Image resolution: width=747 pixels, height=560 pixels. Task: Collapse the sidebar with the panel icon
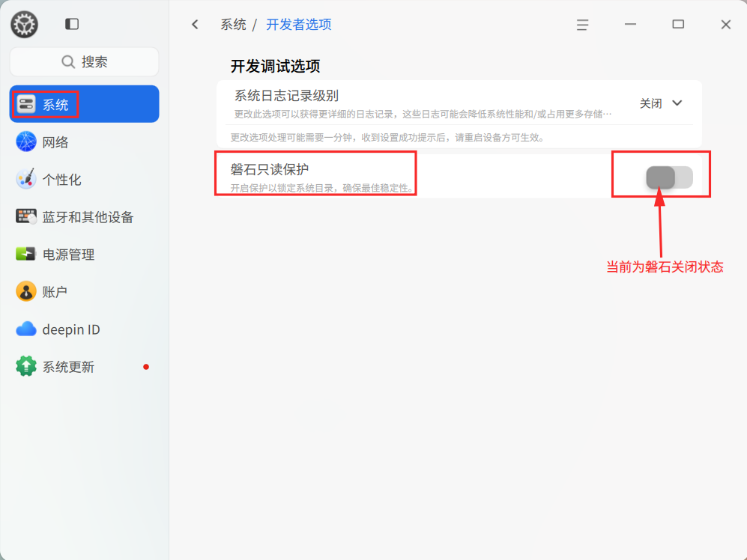72,25
